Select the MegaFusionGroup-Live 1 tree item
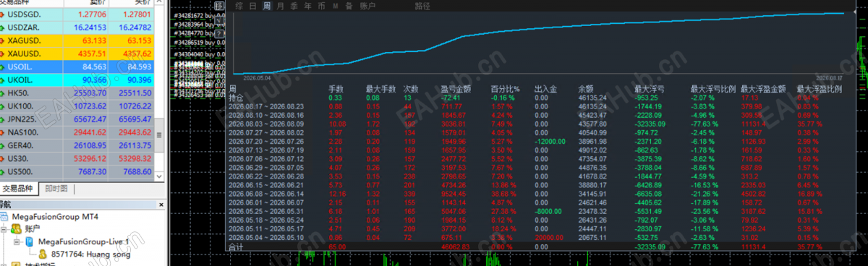The width and height of the screenshot is (868, 266). click(x=83, y=241)
